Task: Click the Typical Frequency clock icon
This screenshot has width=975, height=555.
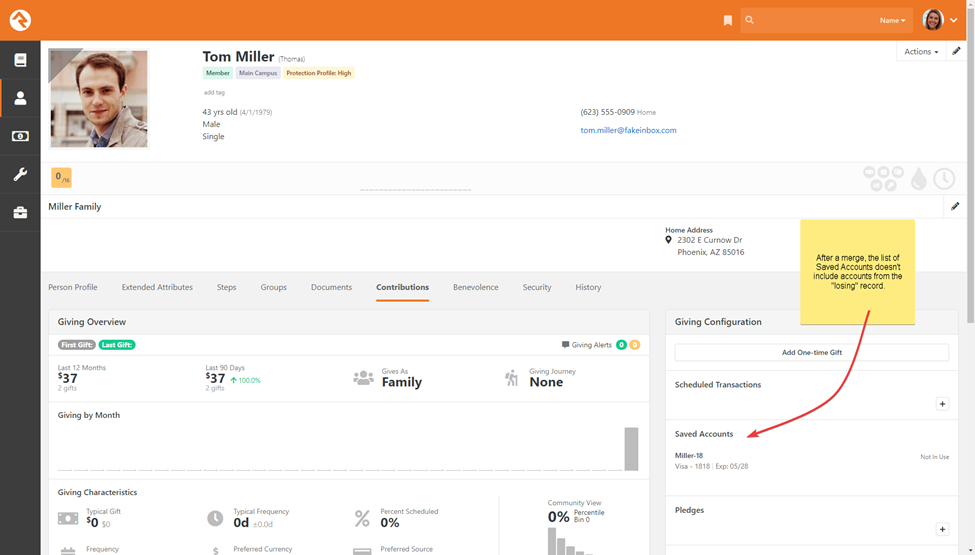Action: pyautogui.click(x=215, y=518)
